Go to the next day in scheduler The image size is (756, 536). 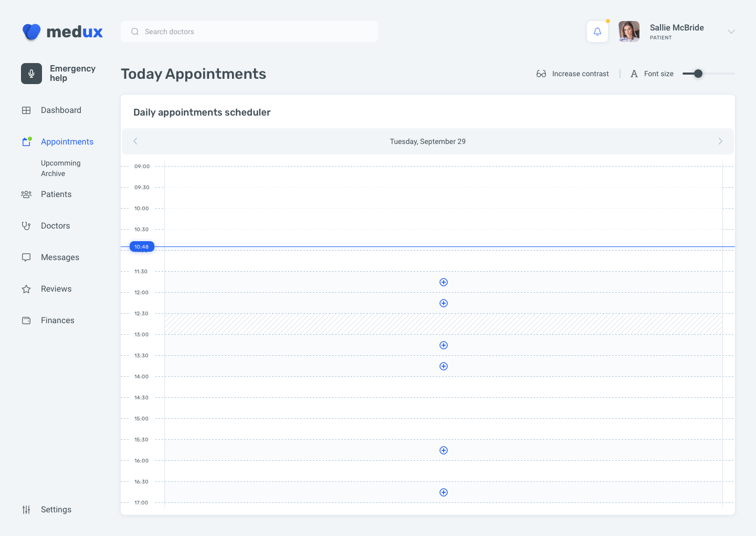pyautogui.click(x=720, y=141)
